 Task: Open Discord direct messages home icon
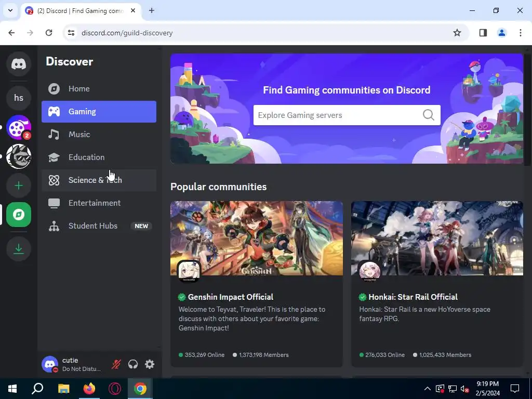(19, 64)
